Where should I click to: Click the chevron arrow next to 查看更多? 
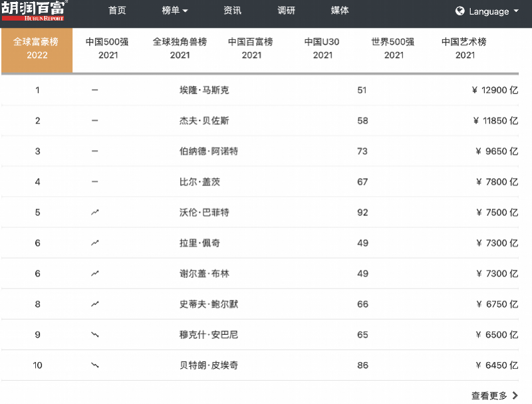click(x=515, y=396)
